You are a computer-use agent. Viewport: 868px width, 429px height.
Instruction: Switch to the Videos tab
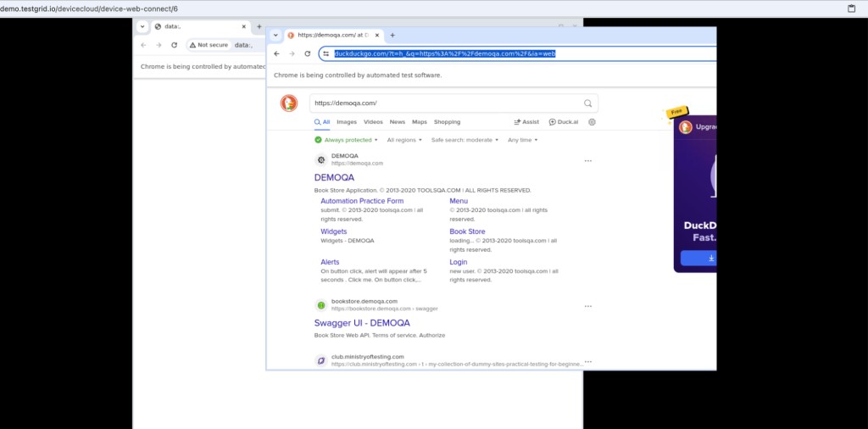tap(373, 122)
